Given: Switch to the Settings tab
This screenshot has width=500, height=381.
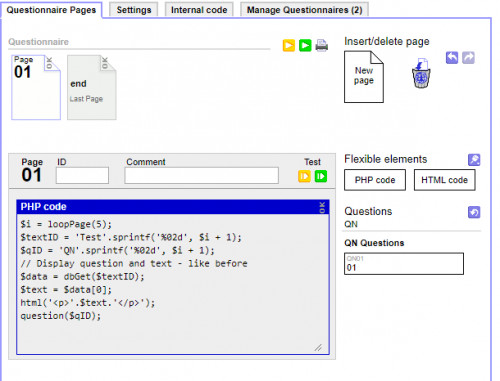Looking at the screenshot, I should click(134, 10).
